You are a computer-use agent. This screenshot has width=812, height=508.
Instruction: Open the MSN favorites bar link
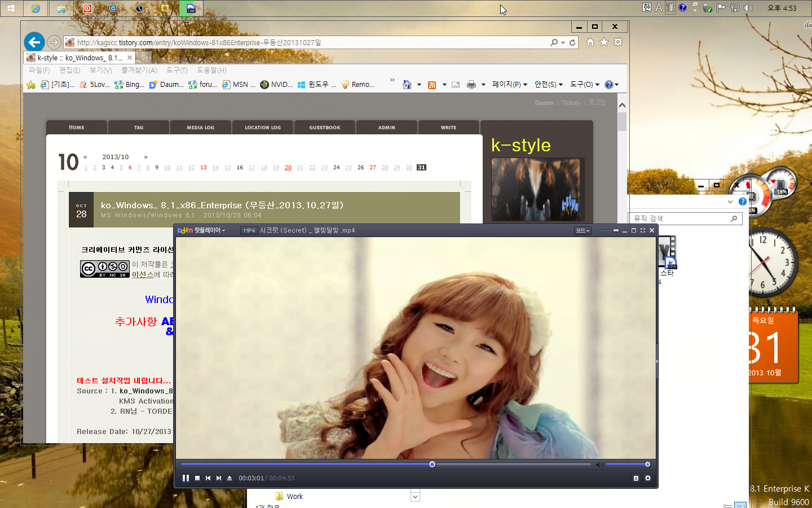click(x=239, y=85)
